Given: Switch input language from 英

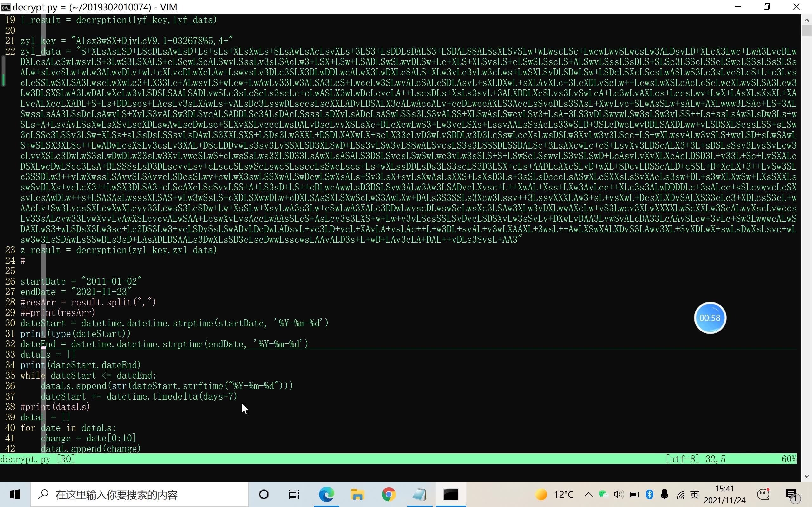Looking at the screenshot, I should (695, 494).
